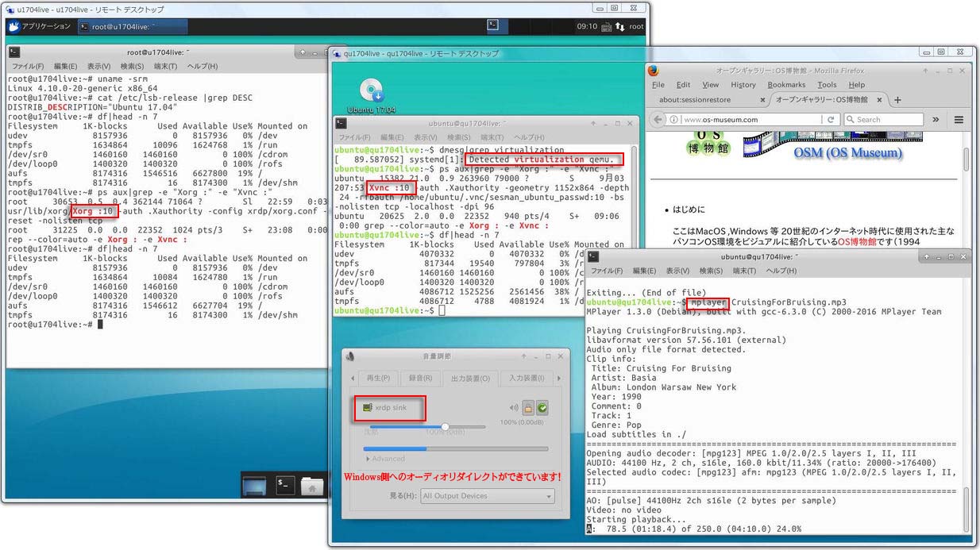Open a new Firefox tab with the plus button
Viewport: 980px width, 550px height.
(x=898, y=100)
